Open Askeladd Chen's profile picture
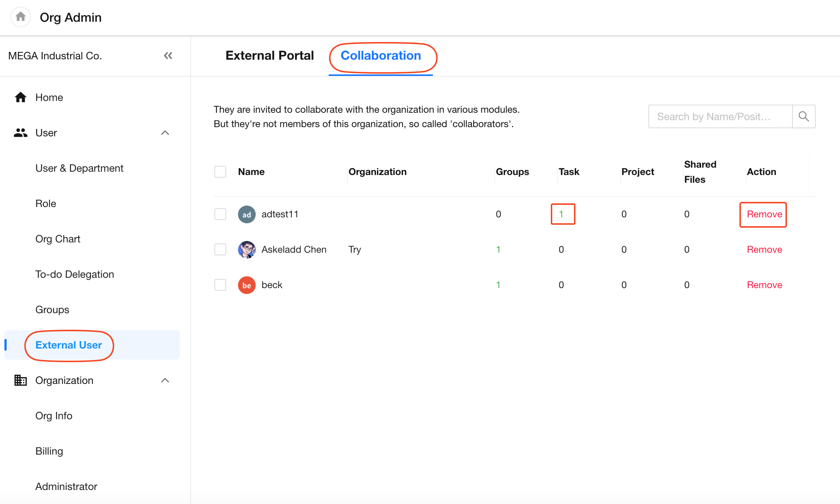The image size is (840, 504). pos(246,250)
